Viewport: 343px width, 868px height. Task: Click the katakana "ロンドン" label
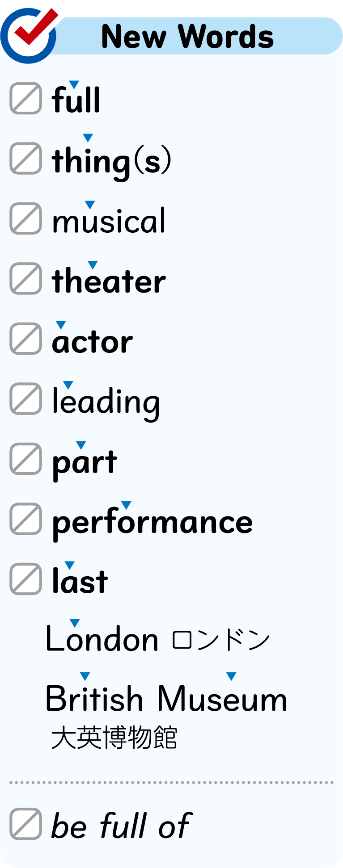coord(221,640)
